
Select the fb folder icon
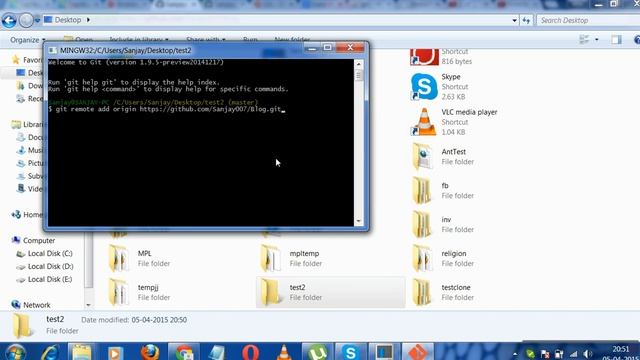pyautogui.click(x=422, y=190)
